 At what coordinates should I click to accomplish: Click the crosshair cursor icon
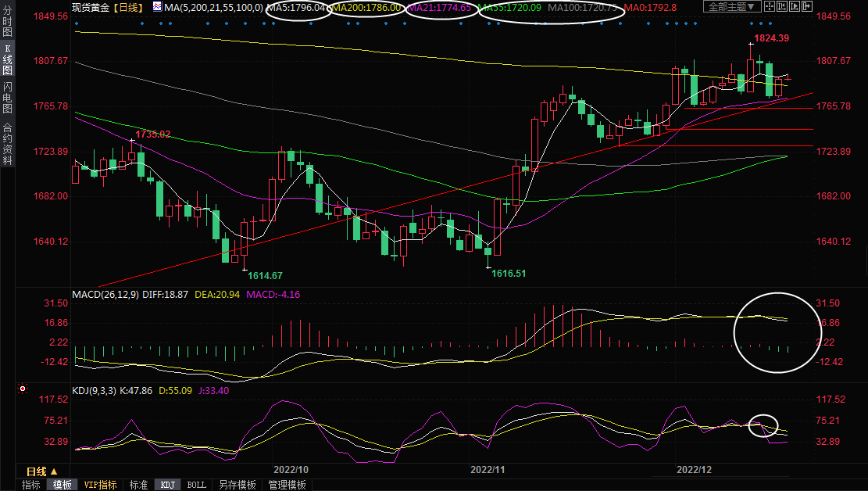pos(771,7)
